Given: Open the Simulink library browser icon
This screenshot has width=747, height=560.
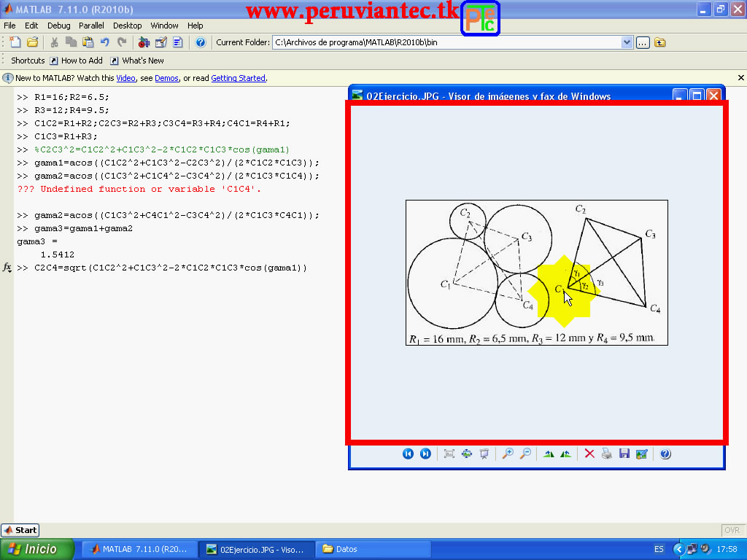Looking at the screenshot, I should [x=143, y=42].
